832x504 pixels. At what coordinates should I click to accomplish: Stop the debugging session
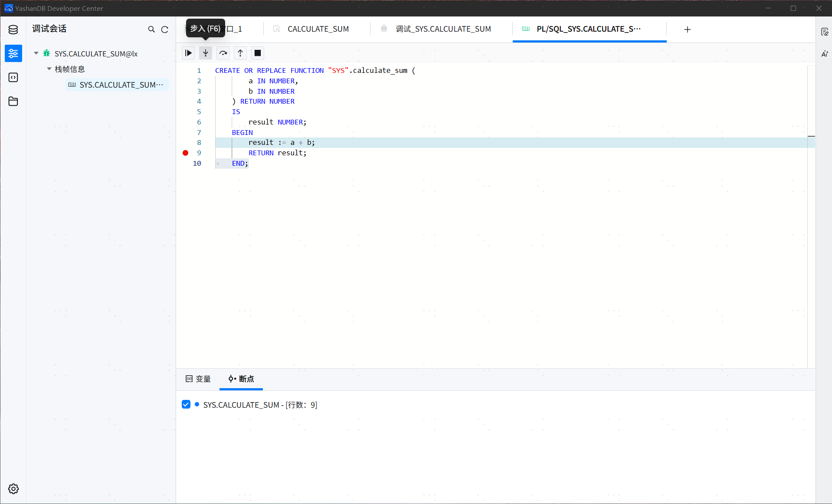(258, 53)
